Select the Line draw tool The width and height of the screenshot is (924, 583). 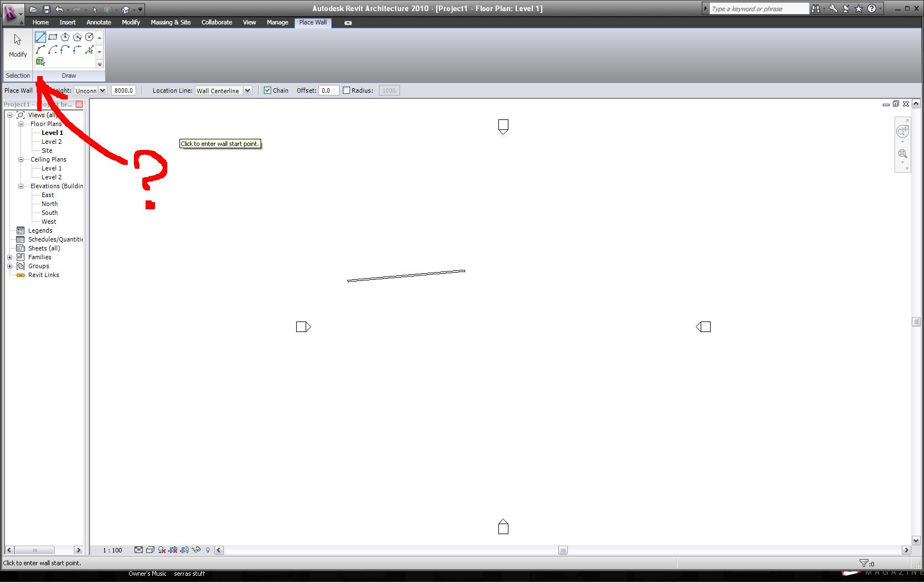click(x=41, y=37)
